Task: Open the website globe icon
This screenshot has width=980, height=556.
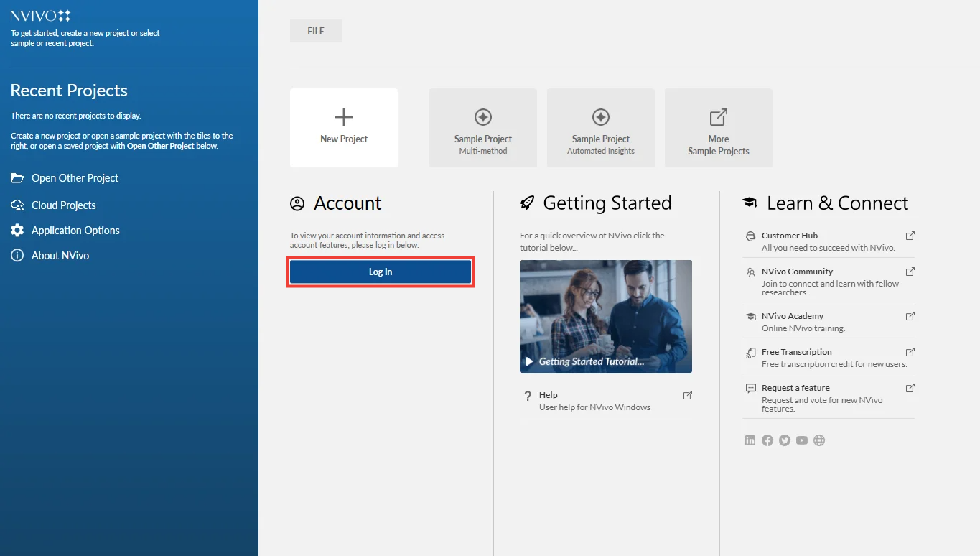Action: coord(819,440)
